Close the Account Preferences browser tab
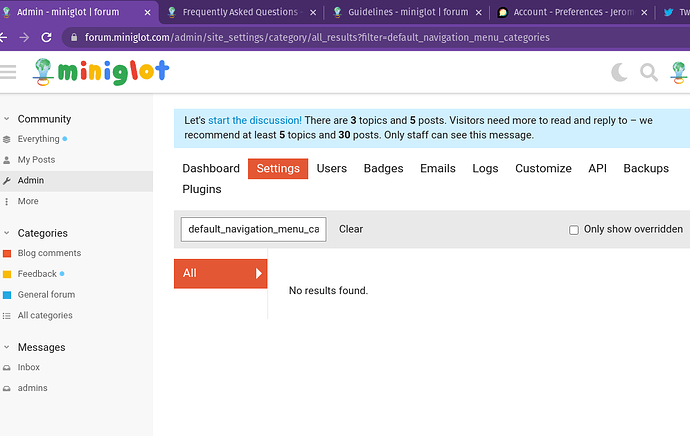Screen dimensions: 690x436 (644, 13)
